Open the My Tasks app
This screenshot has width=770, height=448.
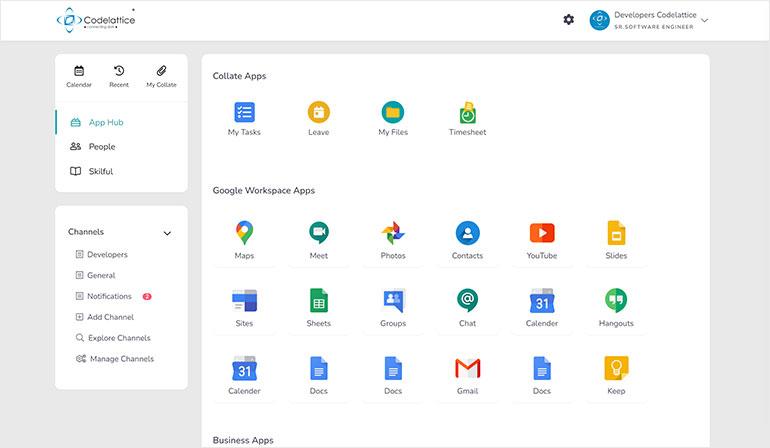[x=244, y=118]
